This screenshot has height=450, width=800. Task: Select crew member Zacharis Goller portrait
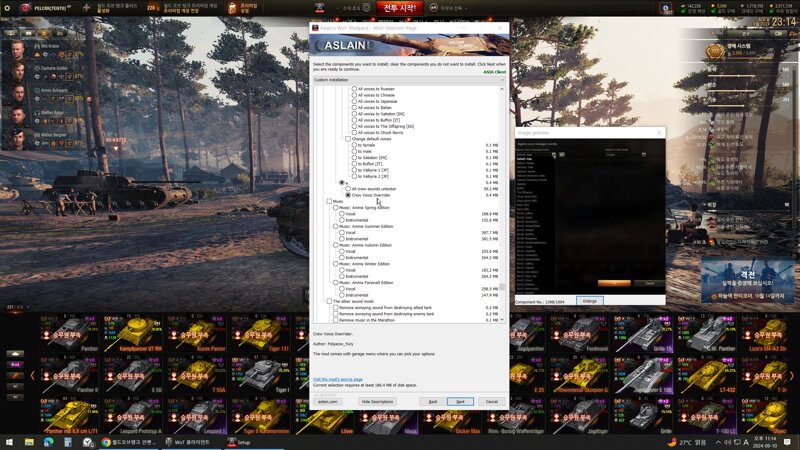tap(17, 72)
